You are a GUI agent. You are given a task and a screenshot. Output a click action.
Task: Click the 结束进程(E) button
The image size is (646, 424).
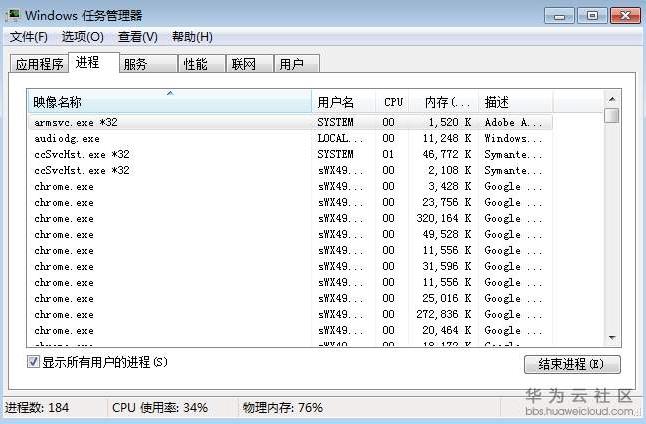572,364
